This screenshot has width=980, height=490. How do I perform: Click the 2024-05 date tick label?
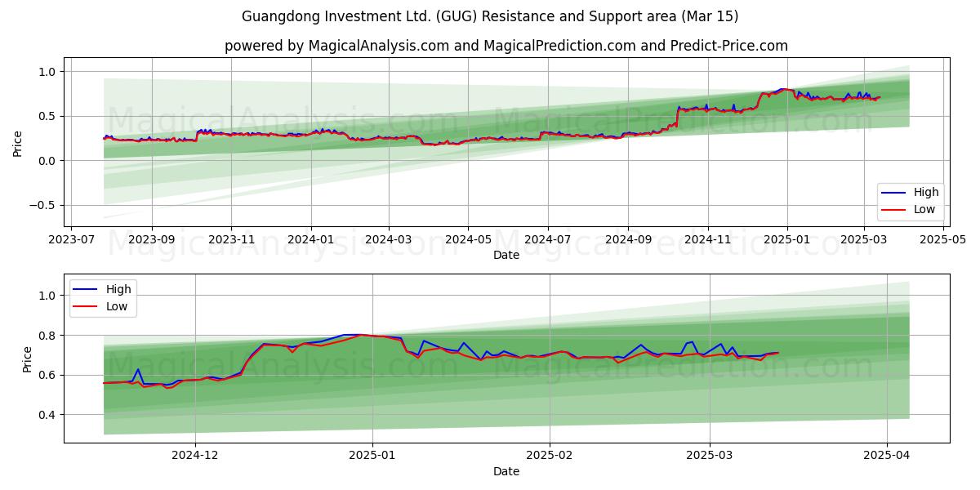468,241
